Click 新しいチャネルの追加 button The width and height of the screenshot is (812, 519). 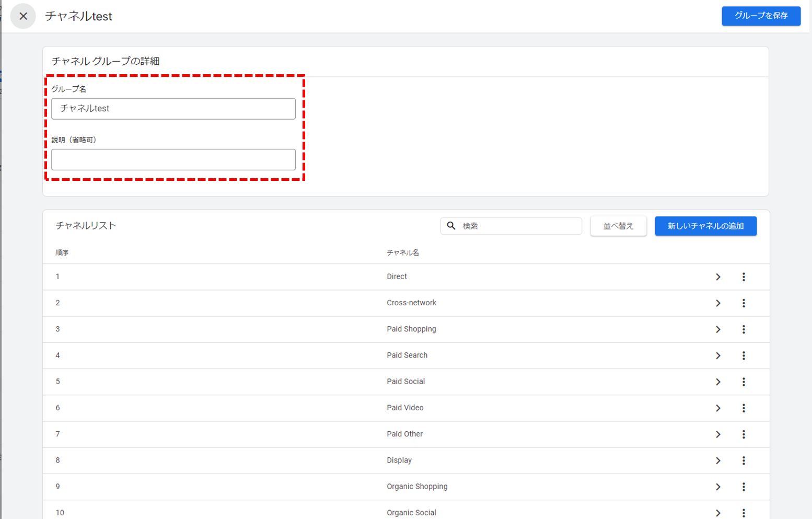[705, 226]
